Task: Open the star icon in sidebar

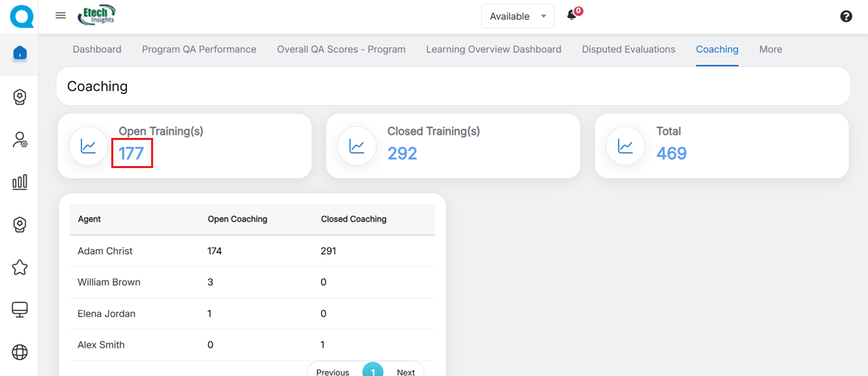Action: click(20, 267)
